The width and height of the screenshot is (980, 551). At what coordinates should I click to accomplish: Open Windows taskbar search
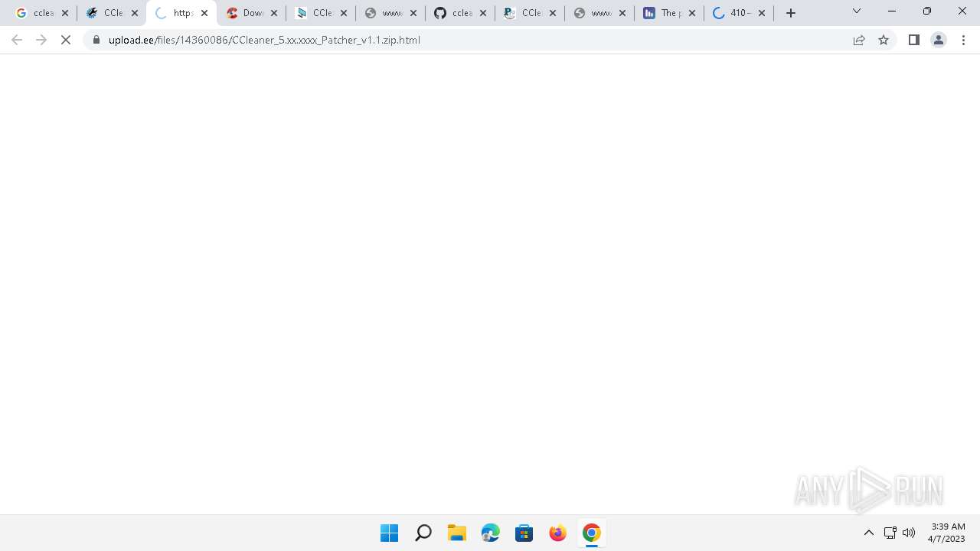(423, 533)
